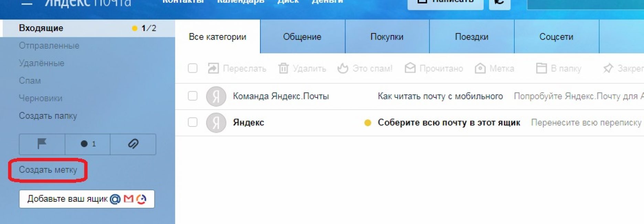644x224 pixels.
Task: Open the Поездки tab
Action: click(x=472, y=37)
